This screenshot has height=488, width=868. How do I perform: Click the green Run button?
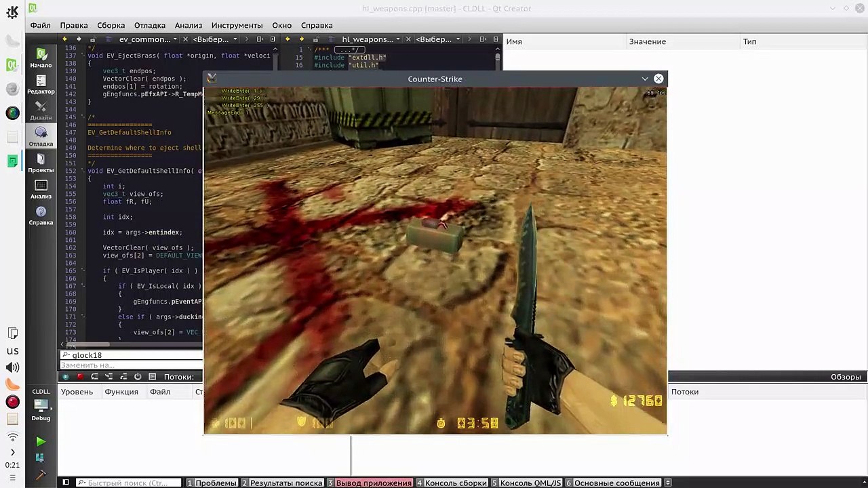[x=41, y=441]
